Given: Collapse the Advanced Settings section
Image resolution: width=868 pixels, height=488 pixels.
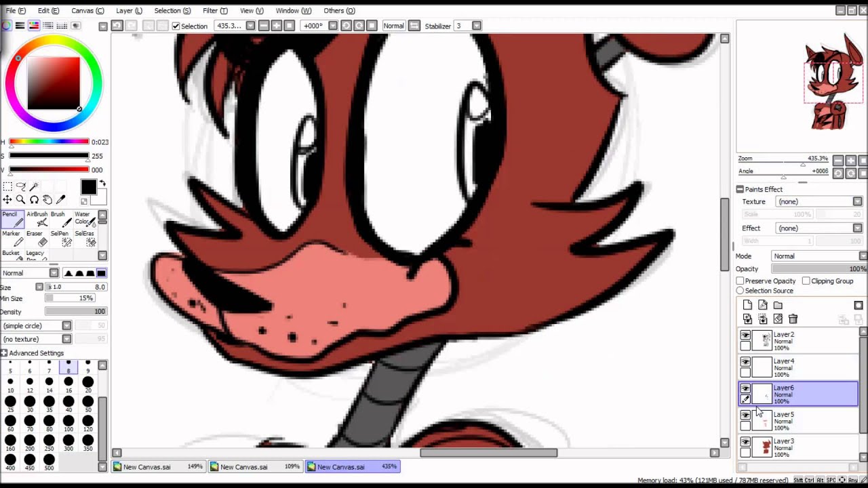Looking at the screenshot, I should point(4,353).
